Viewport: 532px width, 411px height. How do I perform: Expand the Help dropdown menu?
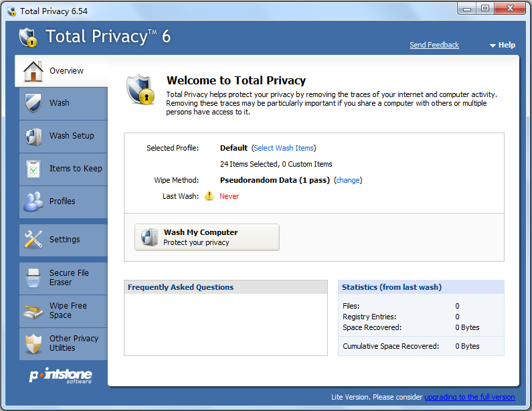tap(503, 45)
